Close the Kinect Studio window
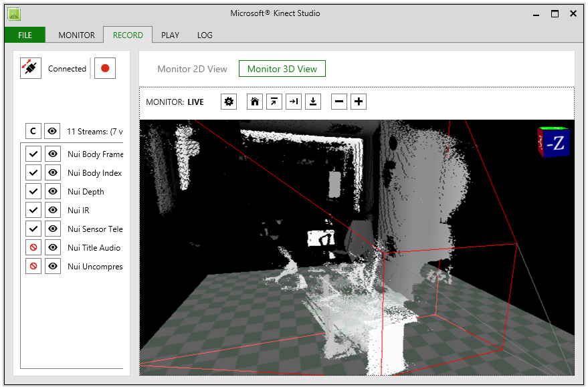Image resolution: width=588 pixels, height=389 pixels. pyautogui.click(x=573, y=13)
